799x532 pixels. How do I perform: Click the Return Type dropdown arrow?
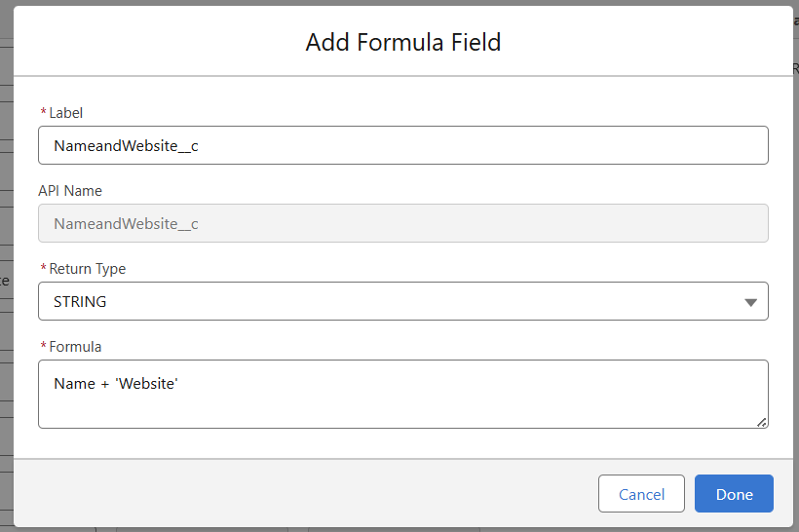point(750,302)
